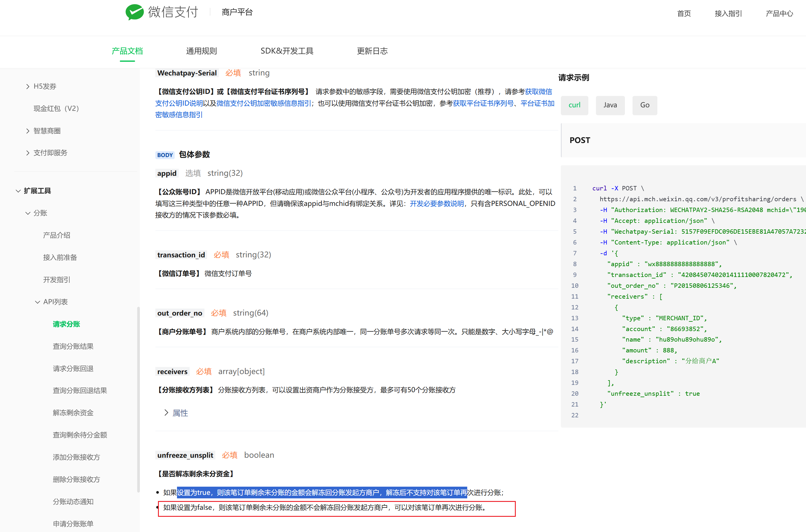Image resolution: width=806 pixels, height=532 pixels.
Task: Click the WeChat Pay green logo icon
Action: 134,12
